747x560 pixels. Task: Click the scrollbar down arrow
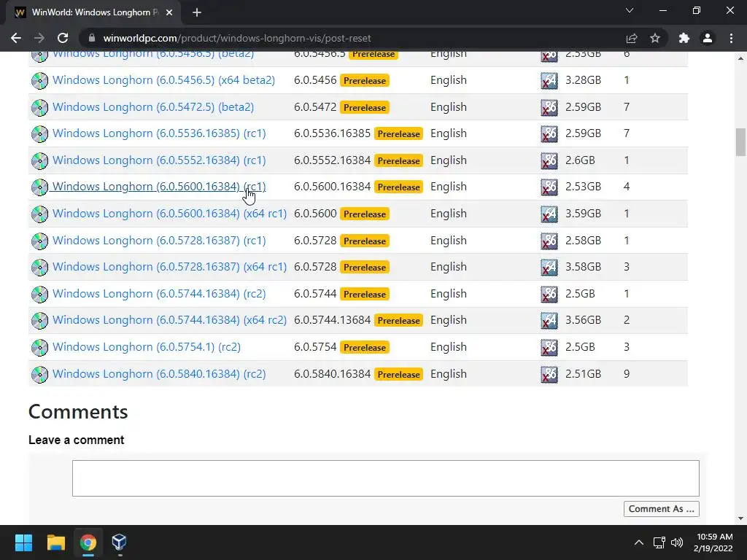(740, 518)
